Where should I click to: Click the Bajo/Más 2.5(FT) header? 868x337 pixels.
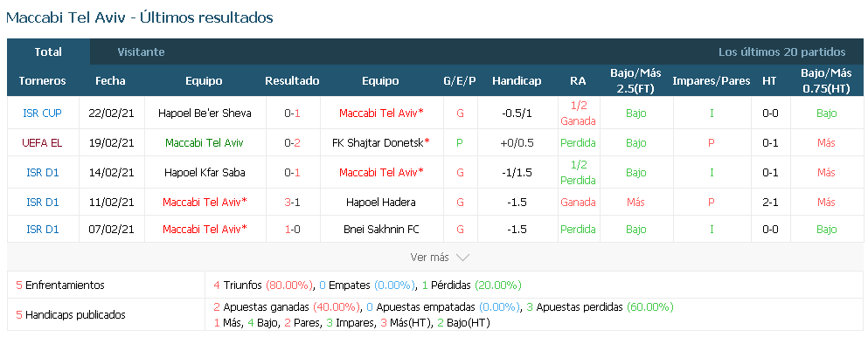pos(635,80)
